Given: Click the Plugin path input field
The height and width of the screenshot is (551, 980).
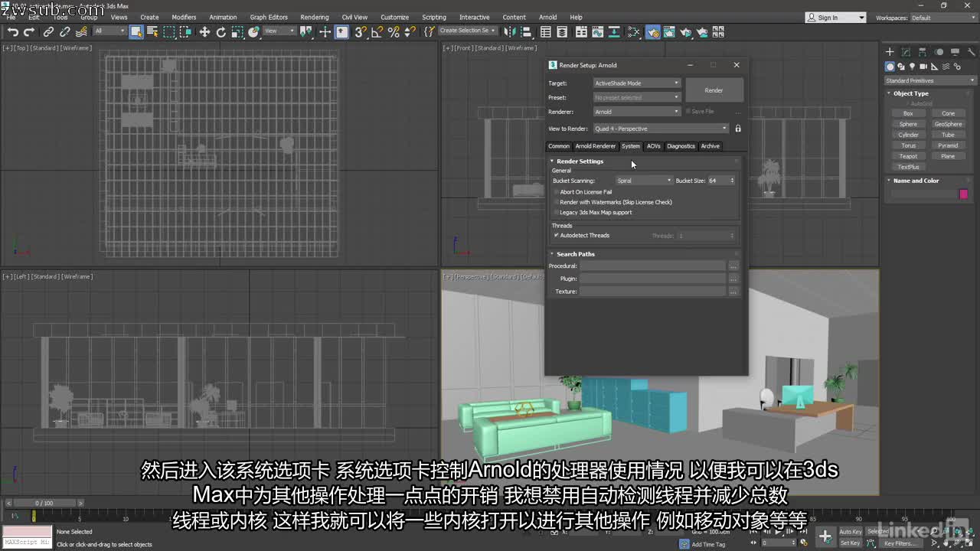Looking at the screenshot, I should coord(652,279).
